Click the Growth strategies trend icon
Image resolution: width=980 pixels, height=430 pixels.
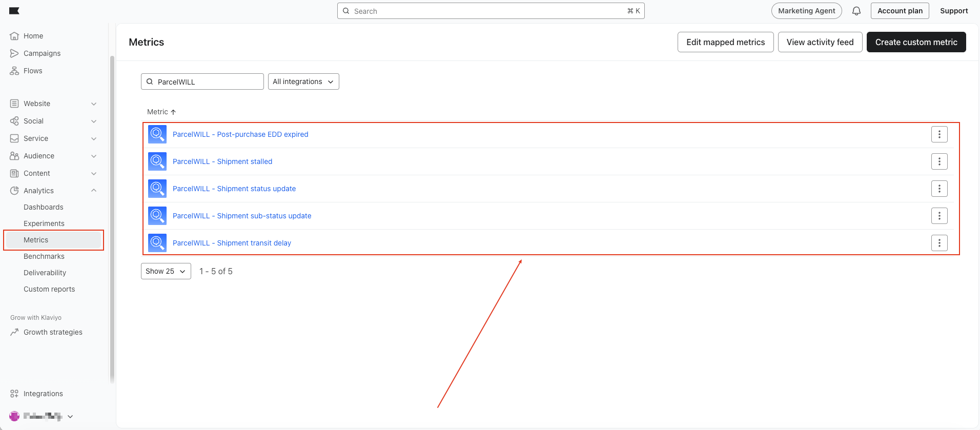pos(14,332)
